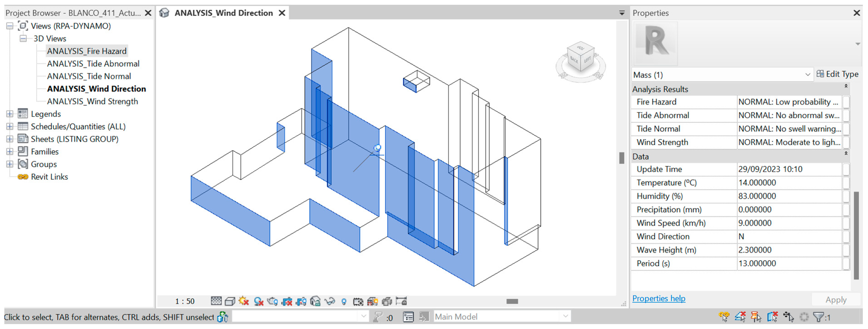Click the Edit Type button
Image resolution: width=868 pixels, height=329 pixels.
point(837,74)
